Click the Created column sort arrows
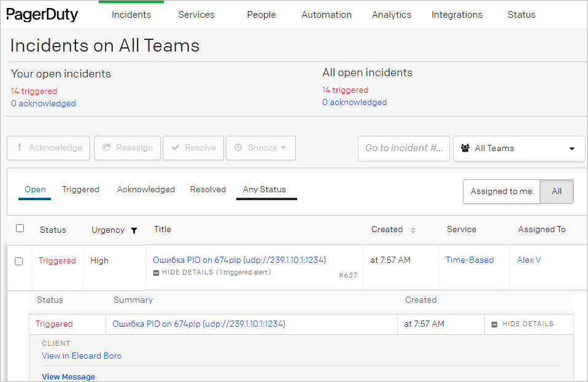Screen dimensions: 588x382 click(x=414, y=230)
